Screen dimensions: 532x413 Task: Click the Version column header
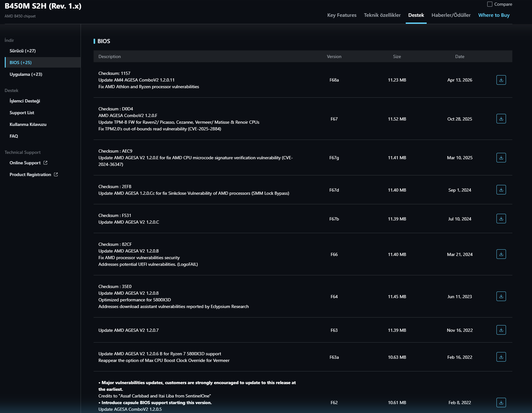click(x=334, y=56)
